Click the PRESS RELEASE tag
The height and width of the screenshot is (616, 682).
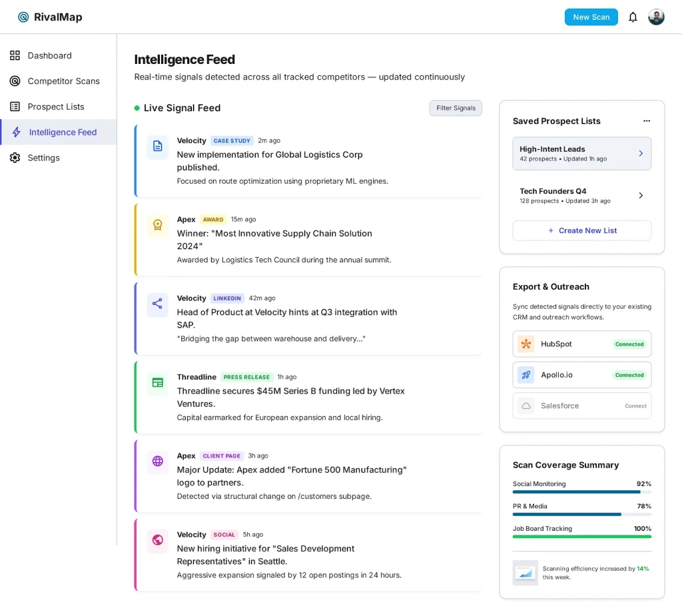pyautogui.click(x=246, y=377)
